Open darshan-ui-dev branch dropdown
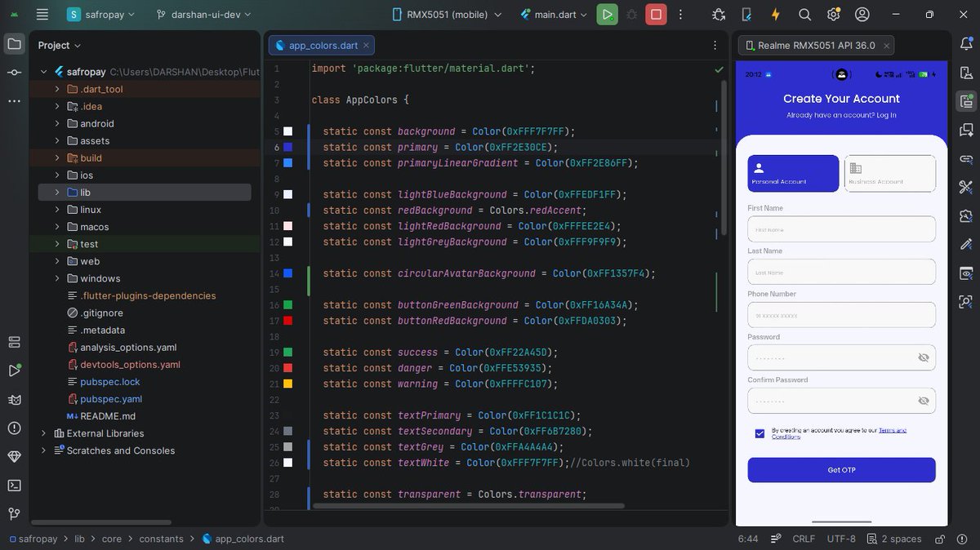Image resolution: width=980 pixels, height=550 pixels. coord(203,14)
